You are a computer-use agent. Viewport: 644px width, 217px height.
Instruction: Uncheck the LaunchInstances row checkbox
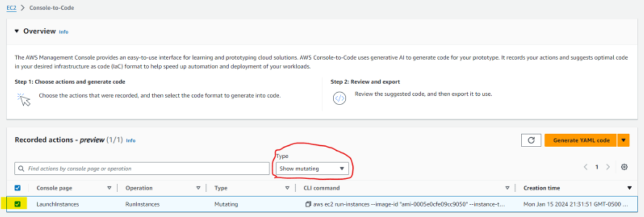click(x=18, y=205)
